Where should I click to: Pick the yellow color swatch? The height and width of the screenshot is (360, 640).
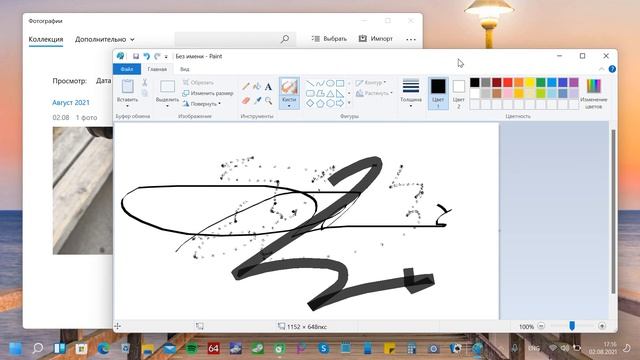(x=529, y=82)
